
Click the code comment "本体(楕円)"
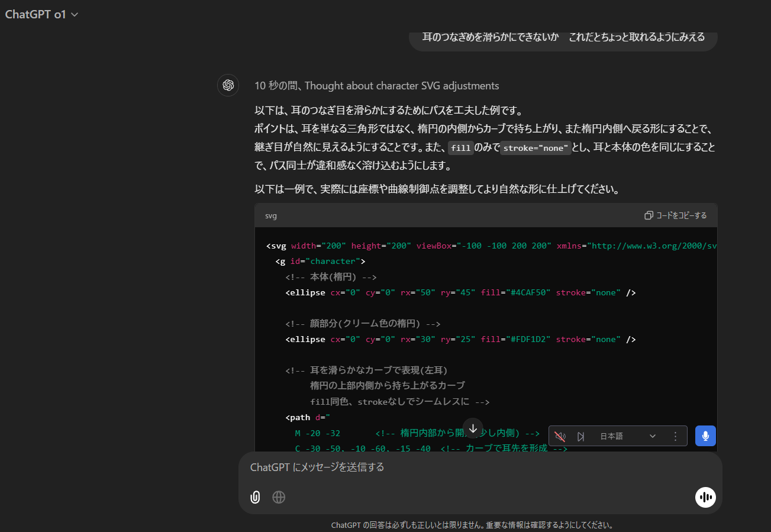(331, 277)
